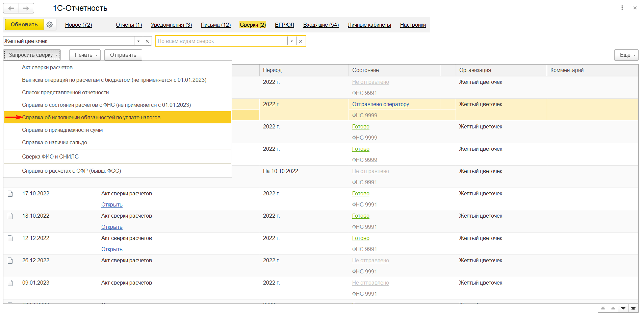Screen dimensions: 644x316
Task: Go back with the left arrow button
Action: (x=11, y=8)
